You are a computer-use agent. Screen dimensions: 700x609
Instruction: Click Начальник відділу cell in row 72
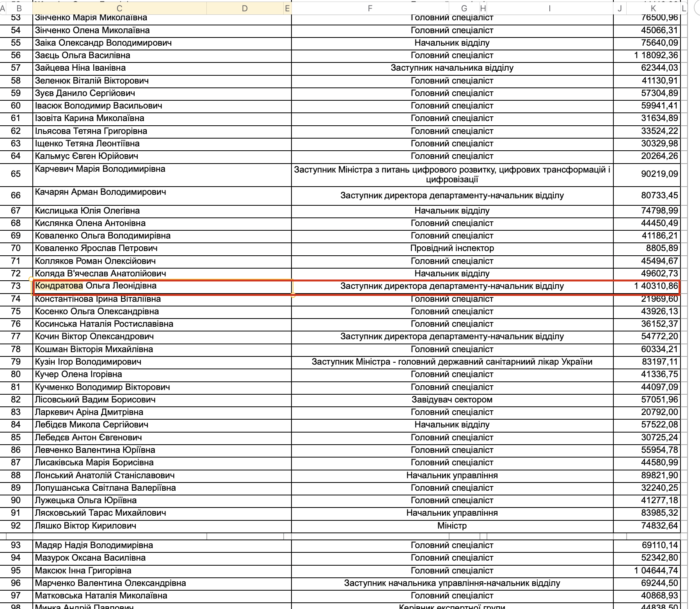[452, 274]
